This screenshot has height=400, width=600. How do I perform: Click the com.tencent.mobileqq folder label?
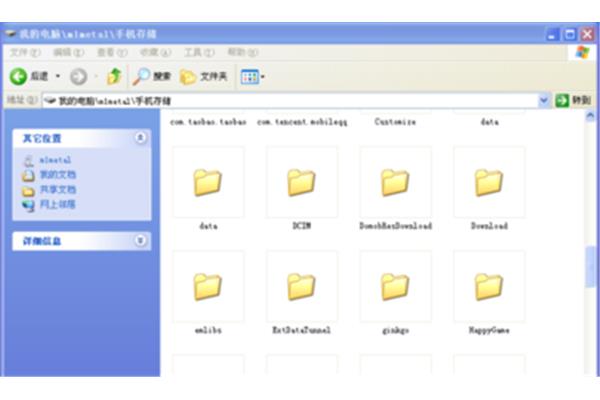click(302, 122)
